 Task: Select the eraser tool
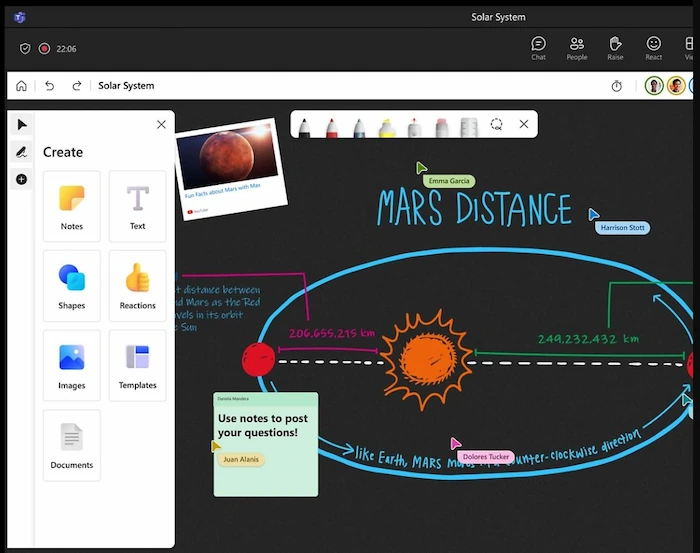pyautogui.click(x=442, y=127)
